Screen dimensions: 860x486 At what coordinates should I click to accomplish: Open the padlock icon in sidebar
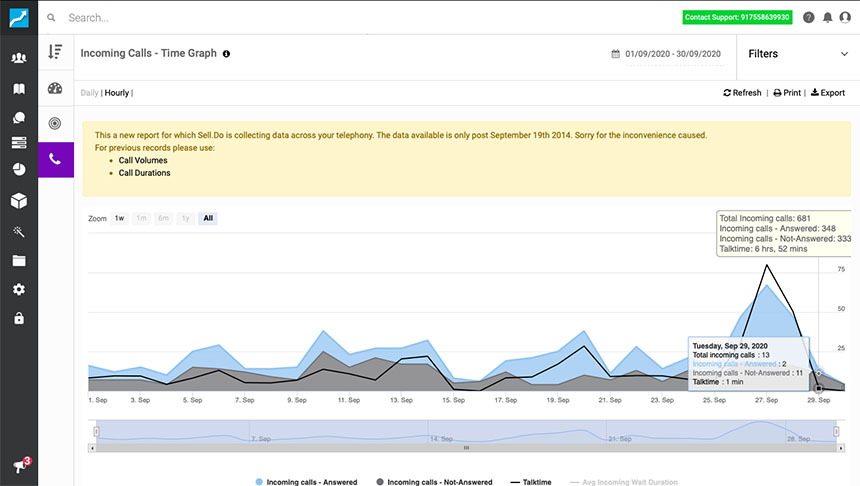point(19,318)
